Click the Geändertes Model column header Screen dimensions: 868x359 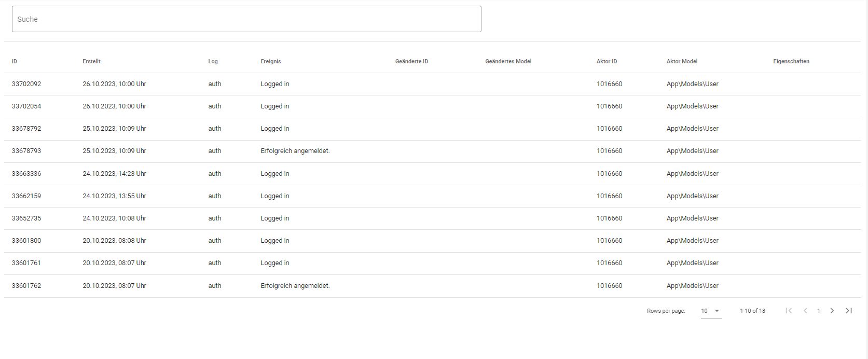click(x=508, y=61)
